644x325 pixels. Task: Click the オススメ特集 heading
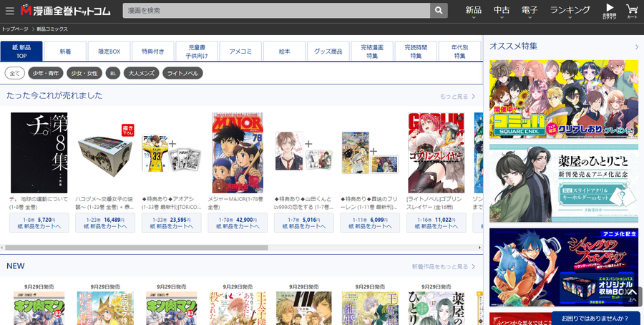coord(513,47)
